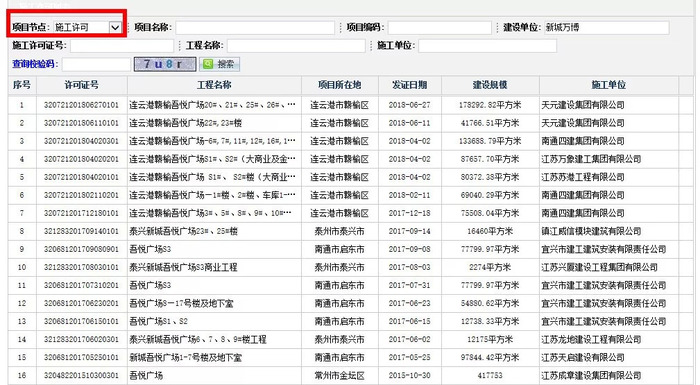This screenshot has width=700, height=385.
Task: Click the 搜索 button with magnifier icon
Action: pos(219,64)
